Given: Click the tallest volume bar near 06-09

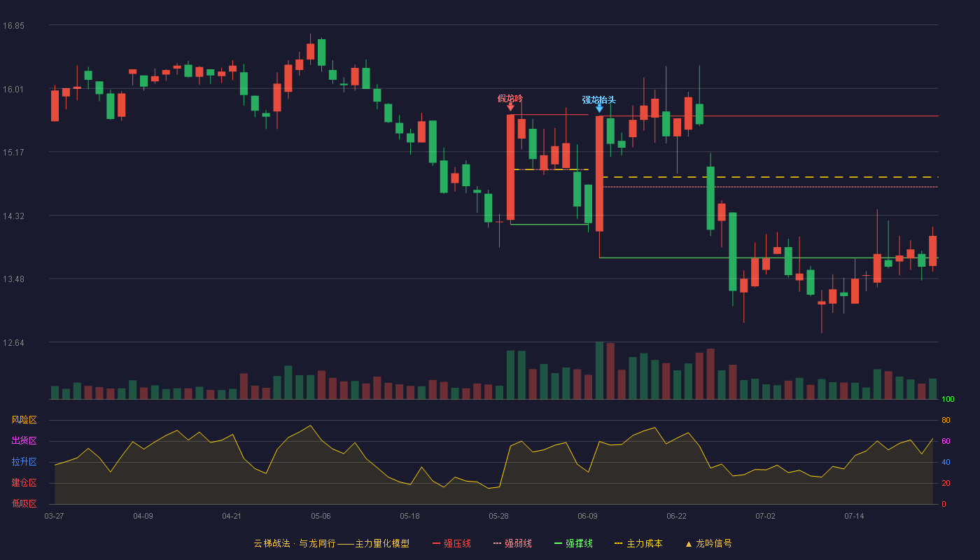Looking at the screenshot, I should 599,370.
